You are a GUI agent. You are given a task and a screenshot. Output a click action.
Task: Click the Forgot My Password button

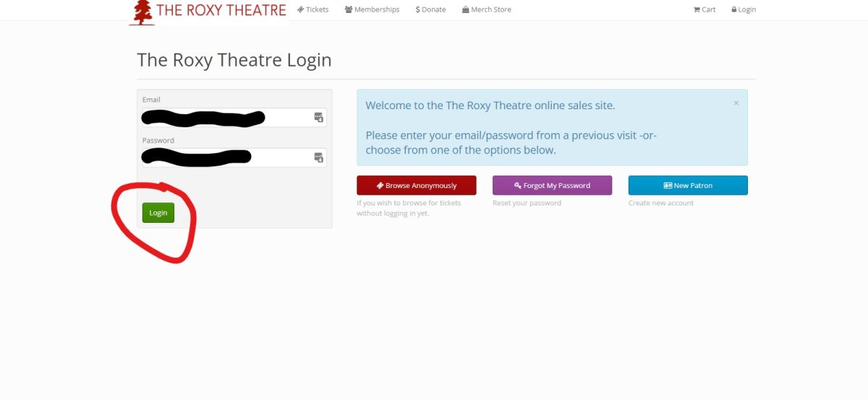pyautogui.click(x=552, y=185)
